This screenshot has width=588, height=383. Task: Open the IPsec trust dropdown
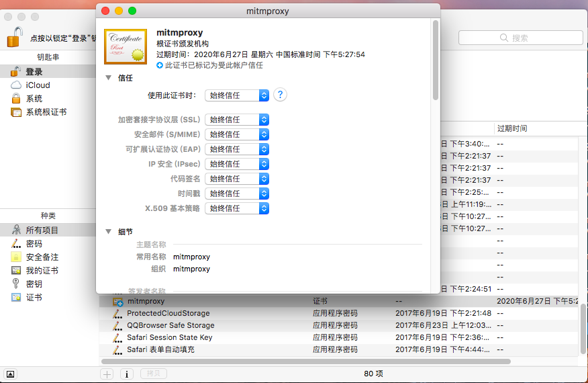click(237, 164)
